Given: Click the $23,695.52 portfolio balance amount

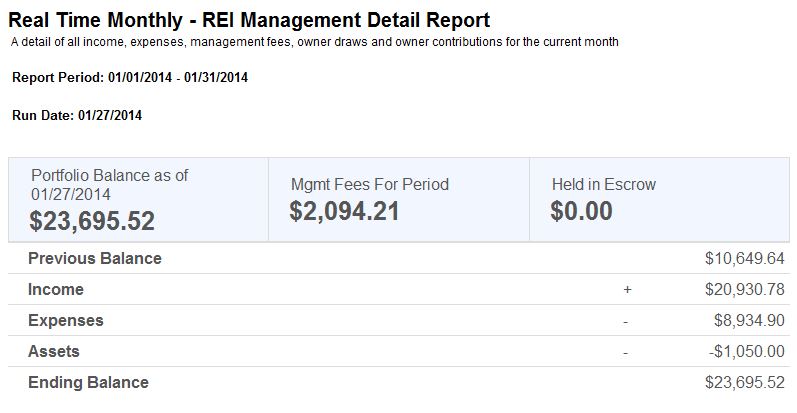Looking at the screenshot, I should pos(92,221).
